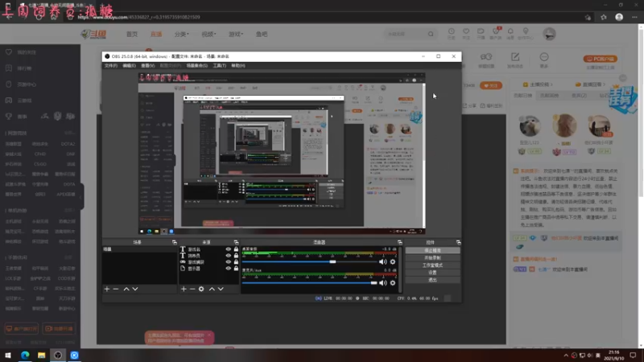Open Microsoft Edge from taskbar

[25, 355]
